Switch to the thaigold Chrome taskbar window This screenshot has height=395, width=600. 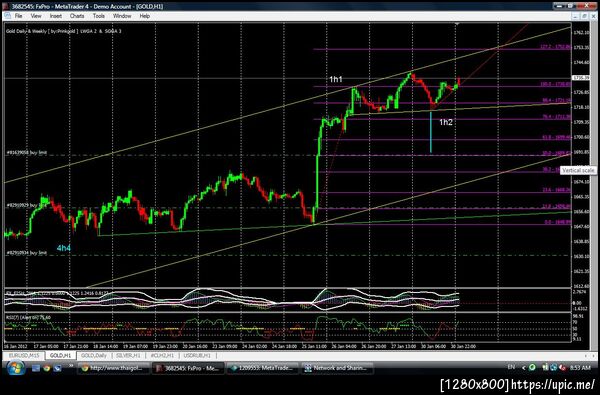click(x=113, y=369)
